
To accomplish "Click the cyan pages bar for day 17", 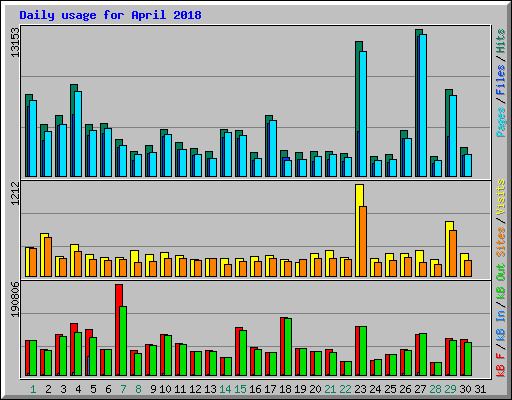I will coord(273,148).
